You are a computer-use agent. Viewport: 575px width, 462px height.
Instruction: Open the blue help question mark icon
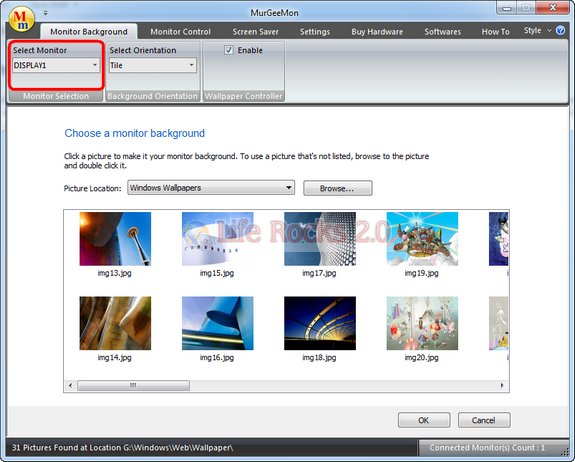[x=561, y=30]
